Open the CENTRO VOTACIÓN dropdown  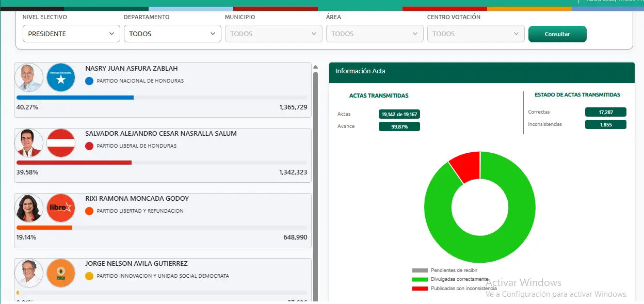coord(476,33)
